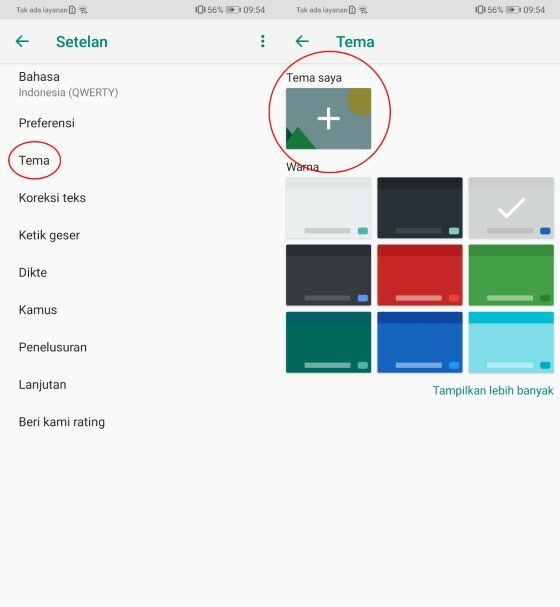This screenshot has height=607, width=560.
Task: Add a custom theme with plus icon
Action: [x=328, y=118]
